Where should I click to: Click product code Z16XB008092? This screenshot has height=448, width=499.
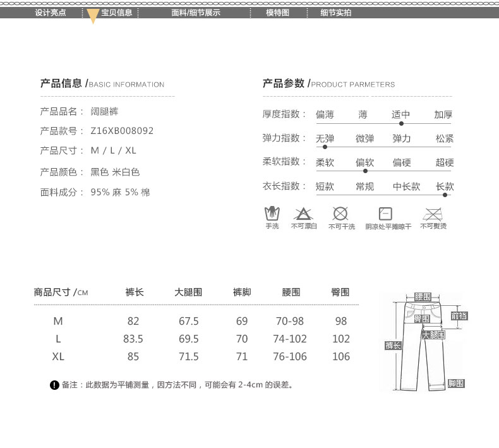122,131
